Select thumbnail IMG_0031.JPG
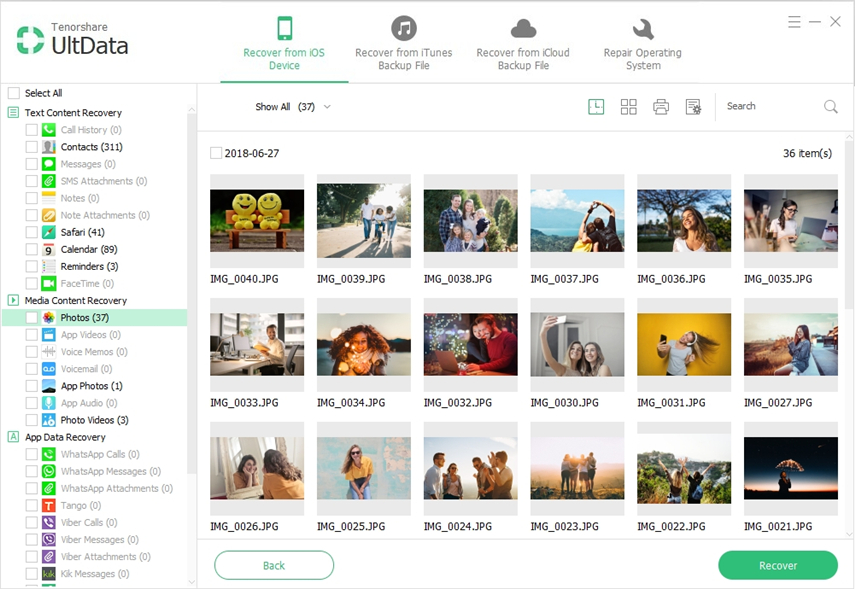 (x=684, y=344)
